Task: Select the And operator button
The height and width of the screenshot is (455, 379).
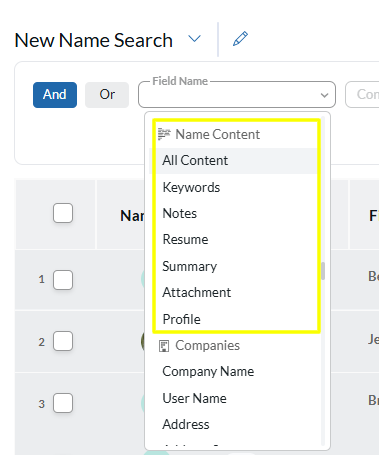Action: (55, 95)
